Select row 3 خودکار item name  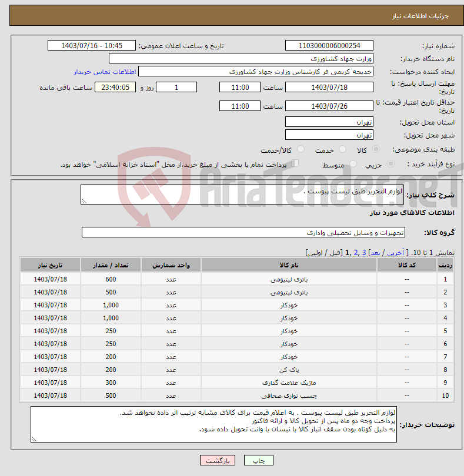(x=289, y=305)
